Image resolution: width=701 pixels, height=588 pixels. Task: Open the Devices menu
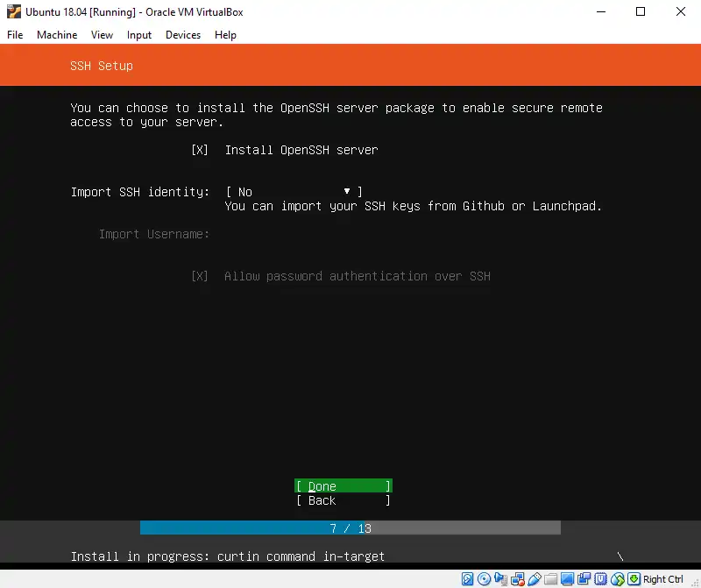coord(182,35)
